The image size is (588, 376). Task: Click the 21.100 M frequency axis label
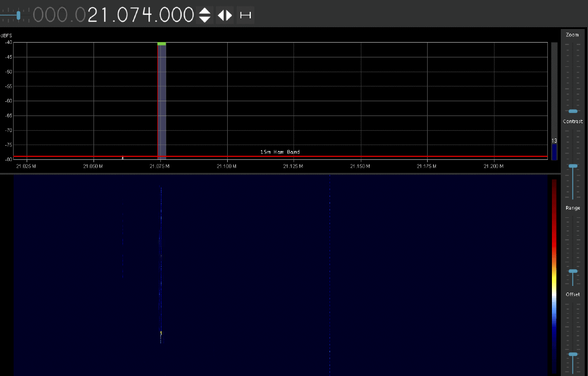pos(227,166)
